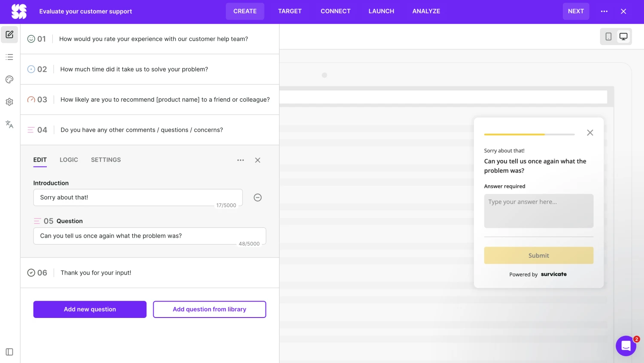Viewport: 644px width, 363px height.
Task: Switch preview to desktop view
Action: tap(623, 37)
